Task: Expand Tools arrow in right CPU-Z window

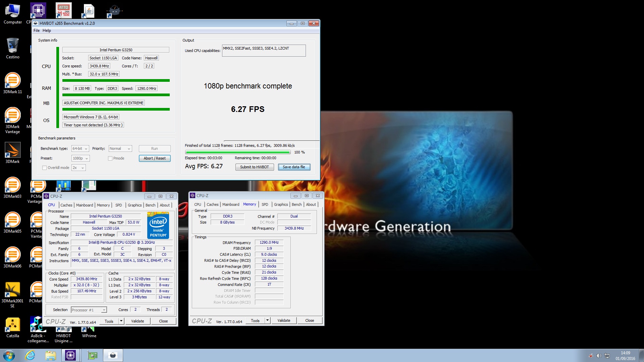Action: 267,320
